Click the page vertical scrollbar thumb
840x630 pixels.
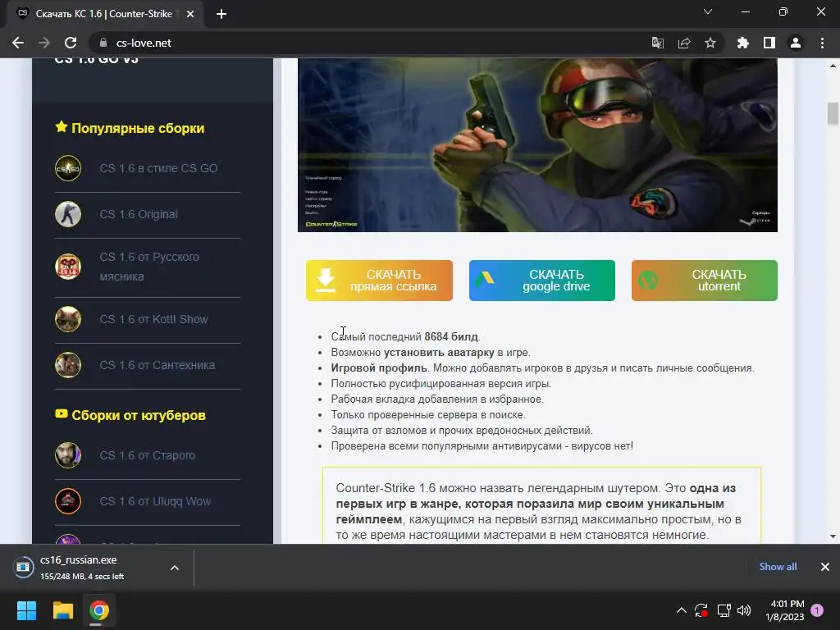coord(833,113)
